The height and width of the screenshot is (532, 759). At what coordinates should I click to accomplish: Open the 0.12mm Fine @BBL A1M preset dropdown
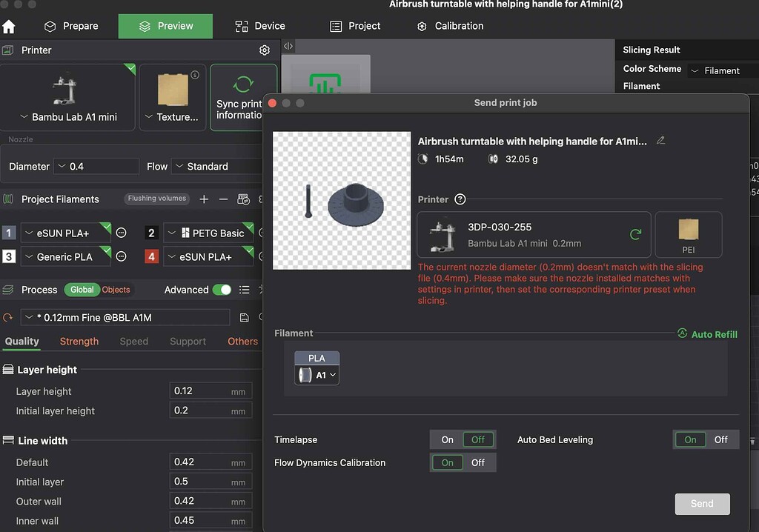(125, 318)
